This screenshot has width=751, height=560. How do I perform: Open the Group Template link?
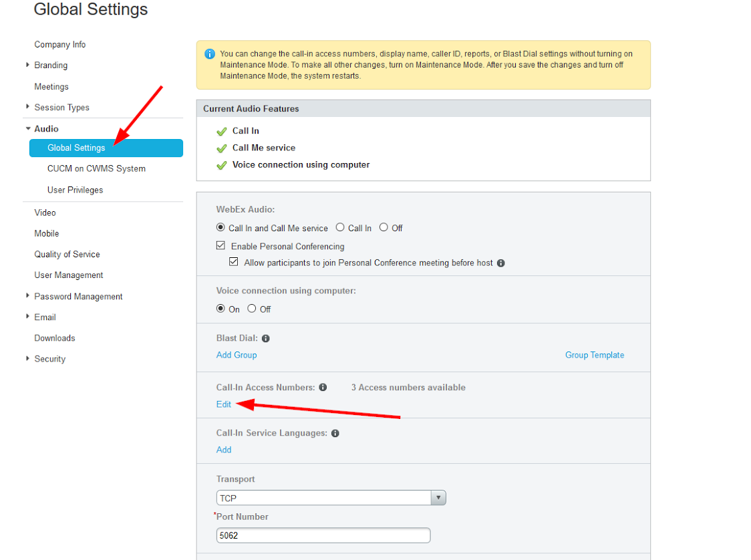[x=594, y=355]
